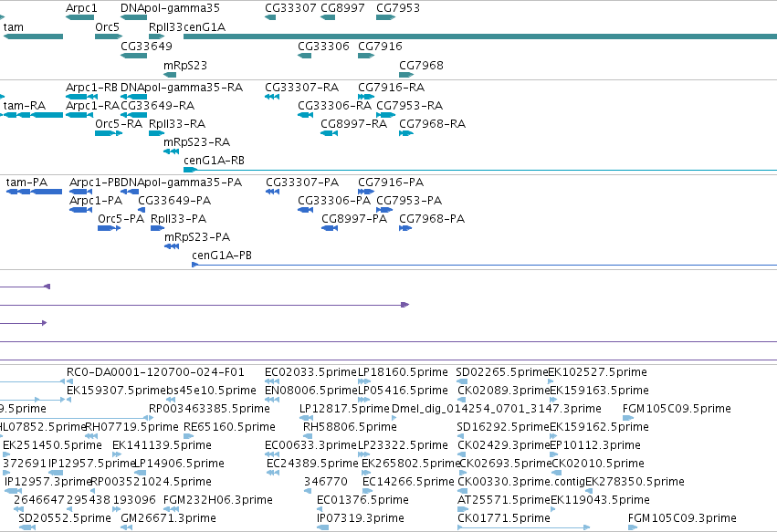Select protein CG8997-PA
This screenshot has width=777, height=532.
point(354,219)
